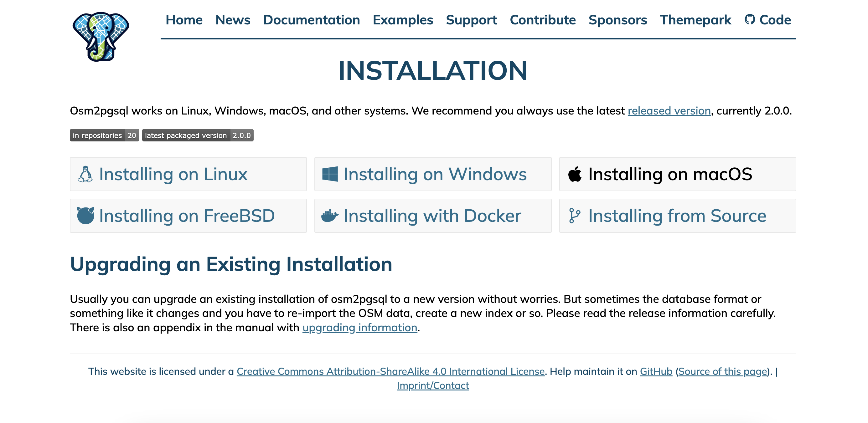Click the GitHub octocat icon in the navigation

[750, 19]
